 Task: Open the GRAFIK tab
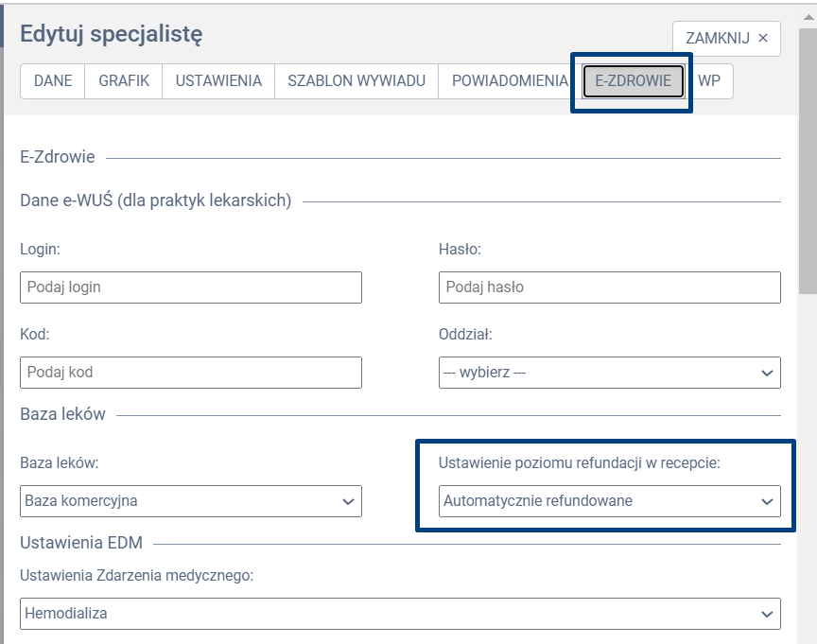pos(124,81)
